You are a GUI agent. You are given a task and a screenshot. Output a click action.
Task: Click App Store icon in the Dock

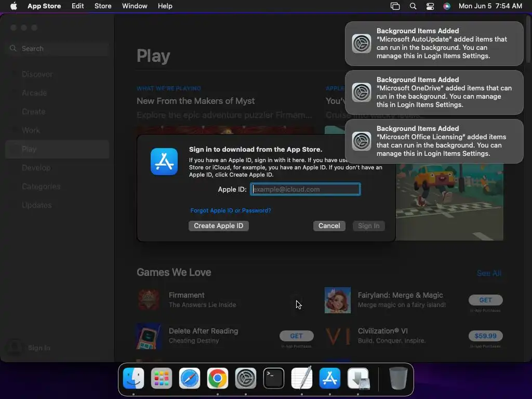coord(330,378)
